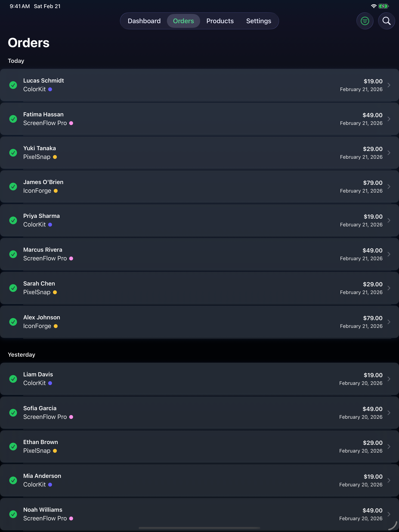Click the green checkmark on Lucas Schmidt's order
Viewport: 399px width, 532px height.
pyautogui.click(x=13, y=85)
